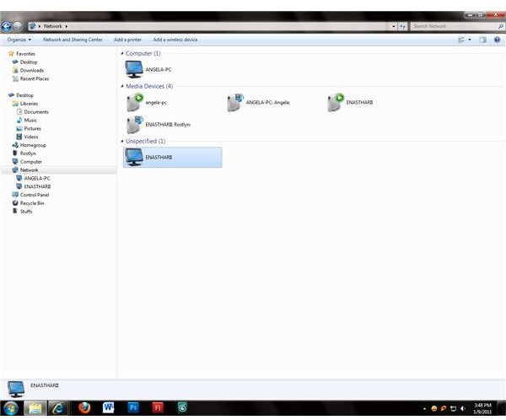The height and width of the screenshot is (420, 506).
Task: Click the Back navigation arrow
Action: pyautogui.click(x=6, y=26)
